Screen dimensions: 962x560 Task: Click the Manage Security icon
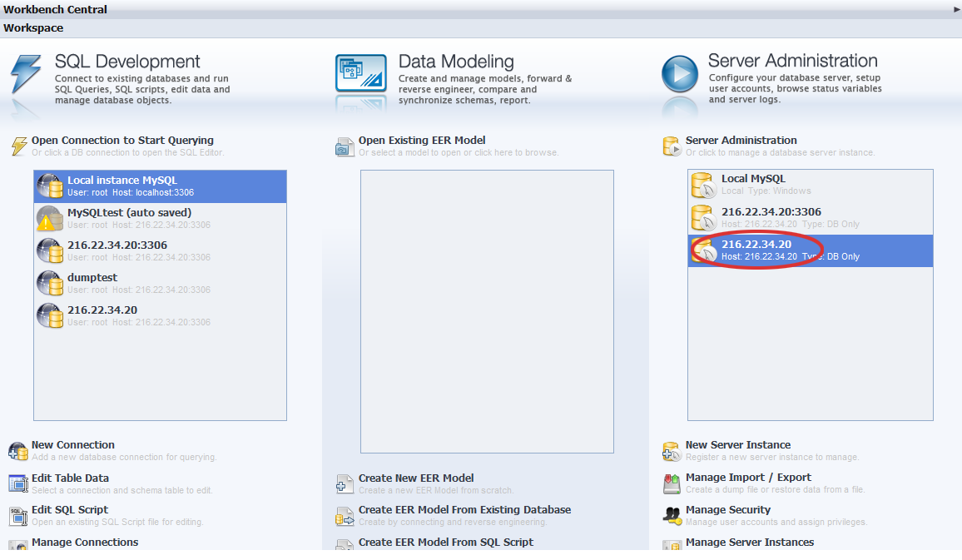point(672,516)
